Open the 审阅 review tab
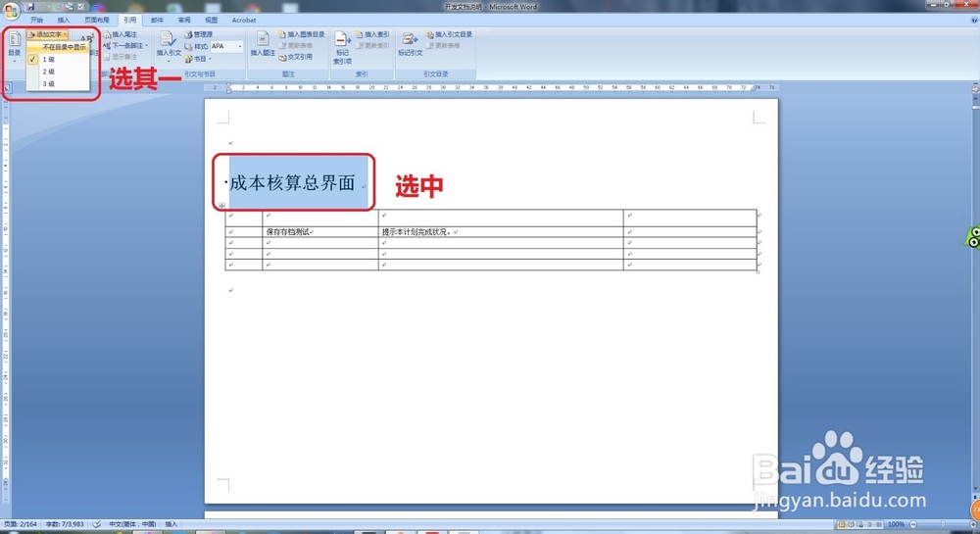The height and width of the screenshot is (534, 980). 184,20
